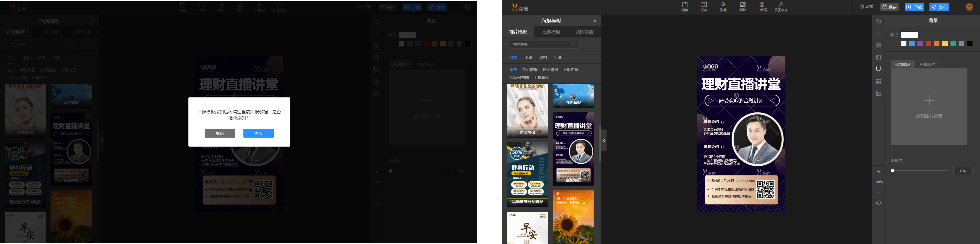980x244 pixels.
Task: Click canvas frame icon in the undimmed editor sidebar
Action: click(878, 57)
